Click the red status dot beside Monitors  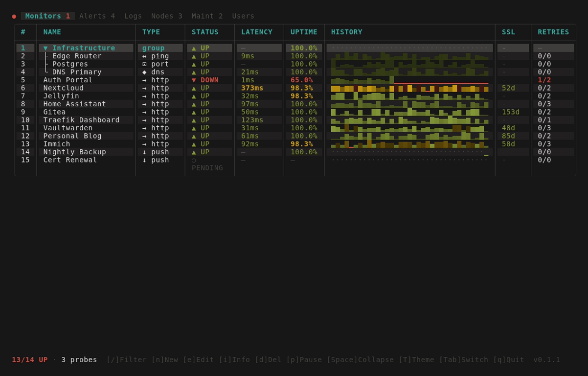coord(14,16)
